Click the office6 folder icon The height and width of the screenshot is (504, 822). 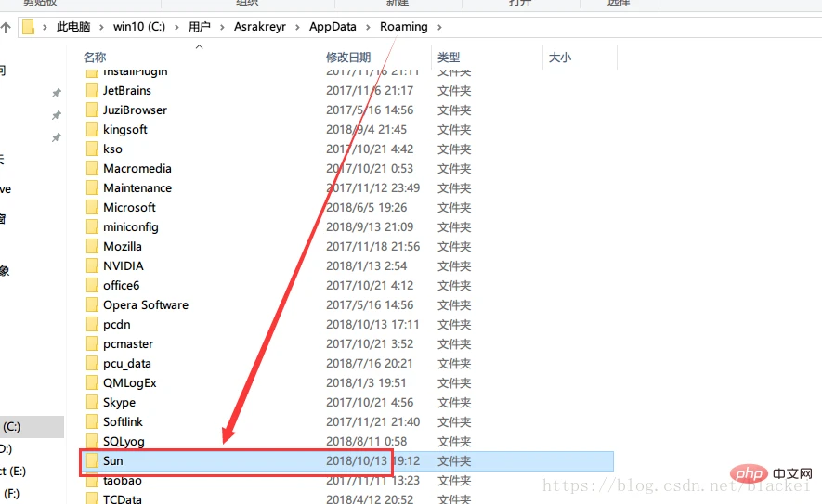pos(92,285)
